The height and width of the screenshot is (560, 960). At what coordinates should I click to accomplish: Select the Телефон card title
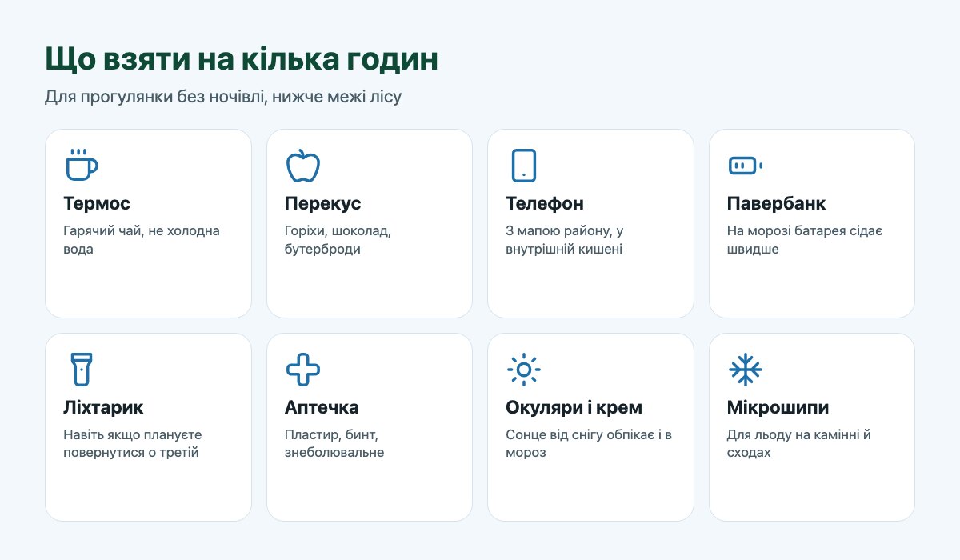(x=545, y=203)
